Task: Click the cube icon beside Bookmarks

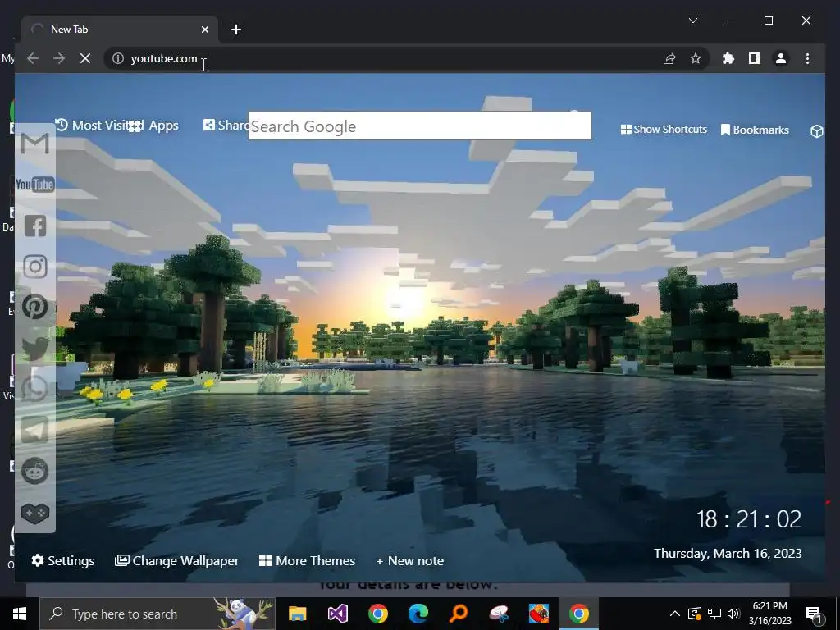Action: click(816, 130)
